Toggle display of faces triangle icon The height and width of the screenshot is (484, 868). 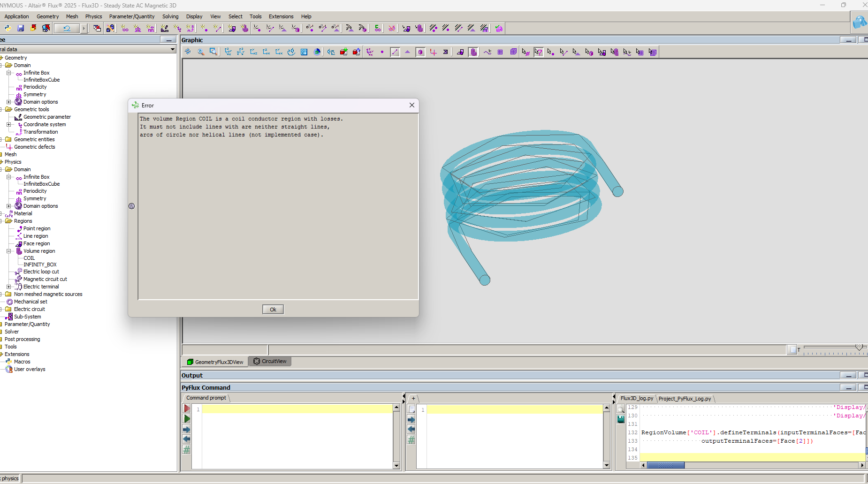click(x=407, y=52)
